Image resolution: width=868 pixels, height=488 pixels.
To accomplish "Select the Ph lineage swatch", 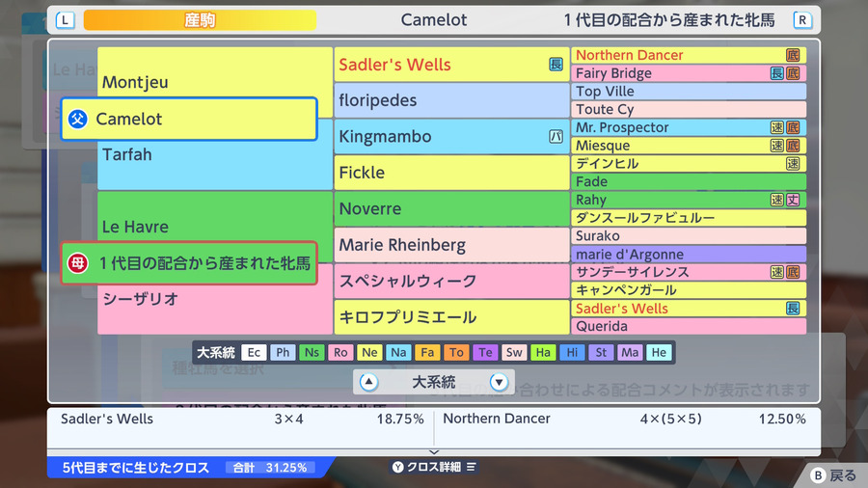I will (x=283, y=352).
